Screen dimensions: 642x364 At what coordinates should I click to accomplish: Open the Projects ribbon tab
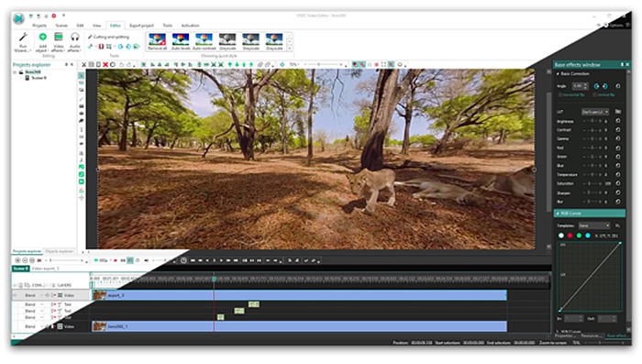tap(39, 26)
